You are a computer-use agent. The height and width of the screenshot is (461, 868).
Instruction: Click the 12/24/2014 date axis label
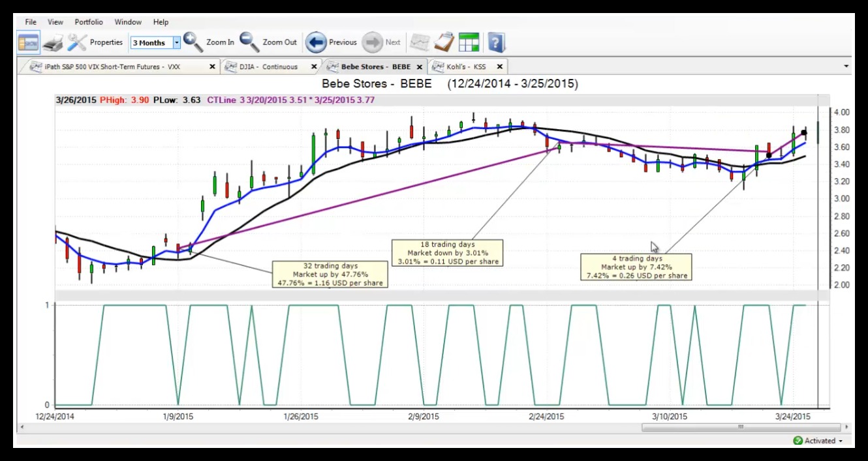pyautogui.click(x=55, y=416)
